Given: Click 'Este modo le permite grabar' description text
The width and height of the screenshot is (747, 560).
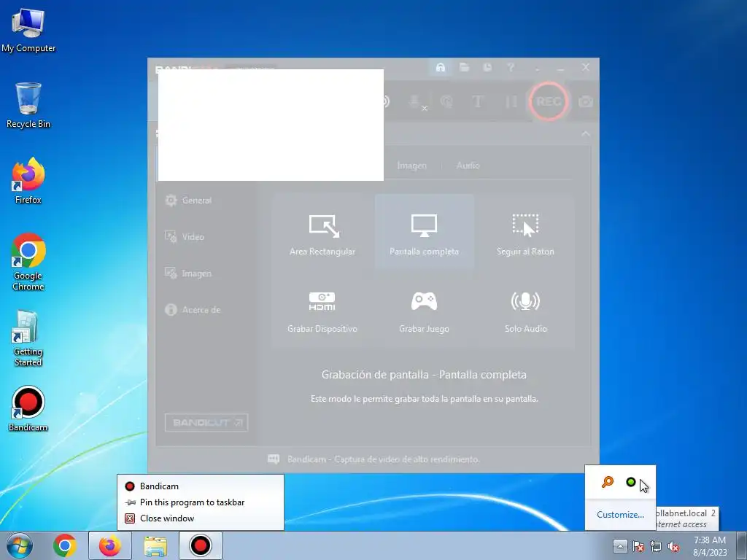Looking at the screenshot, I should [x=425, y=399].
